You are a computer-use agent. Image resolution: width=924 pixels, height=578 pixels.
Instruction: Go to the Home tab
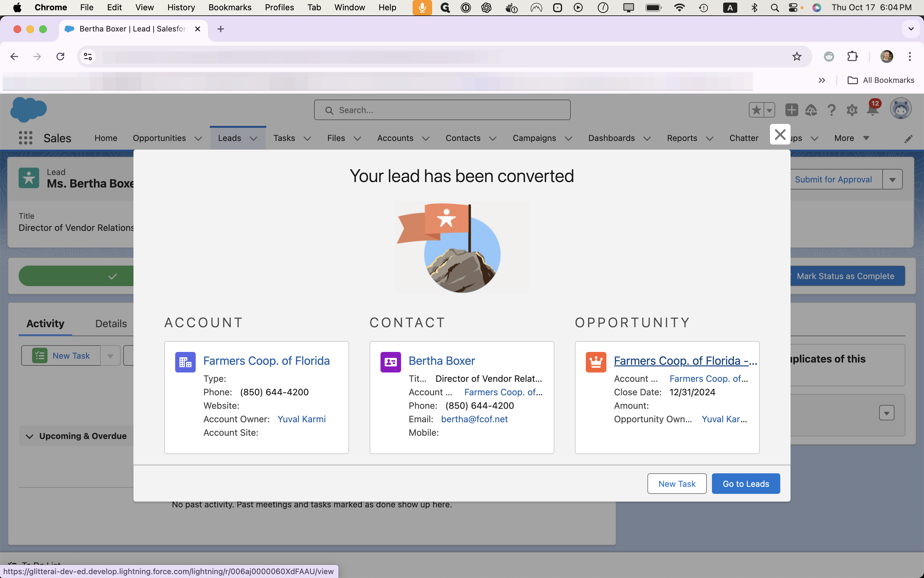(x=106, y=138)
